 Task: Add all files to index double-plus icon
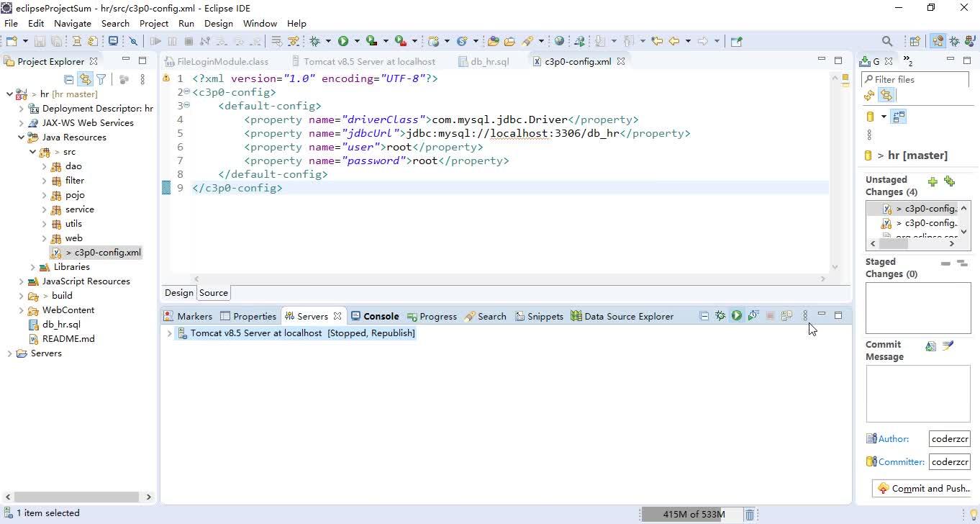(949, 181)
